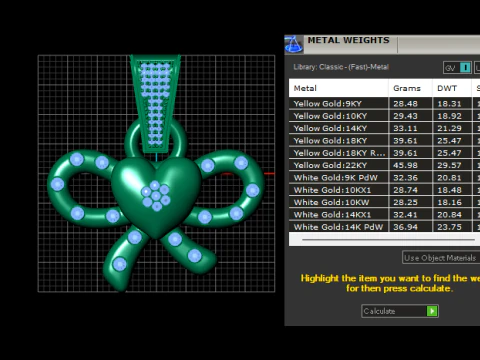Click the Metal column header
Viewport: 480px width, 360px height.
coord(338,88)
